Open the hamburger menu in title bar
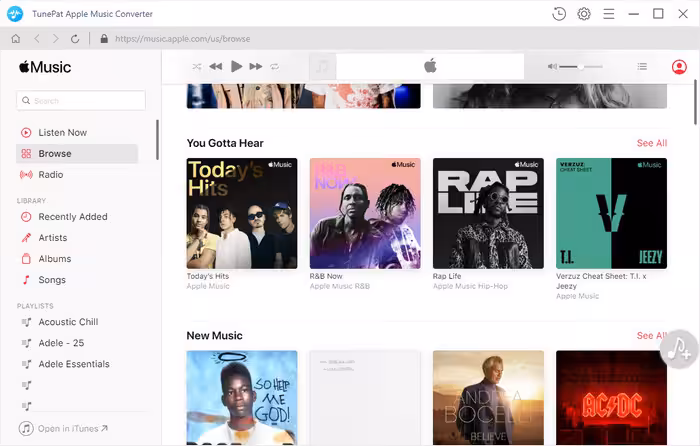This screenshot has width=700, height=446. click(609, 14)
